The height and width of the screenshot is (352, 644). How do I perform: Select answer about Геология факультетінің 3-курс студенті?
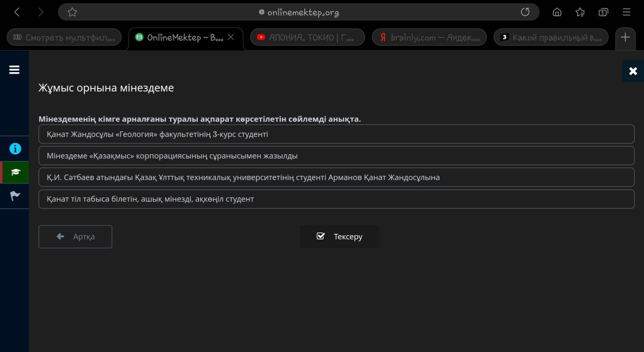point(336,134)
